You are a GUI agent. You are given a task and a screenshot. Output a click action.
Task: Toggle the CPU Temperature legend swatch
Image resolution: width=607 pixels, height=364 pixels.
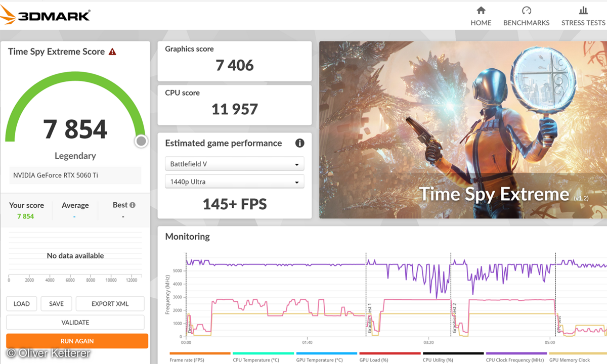[x=263, y=353]
